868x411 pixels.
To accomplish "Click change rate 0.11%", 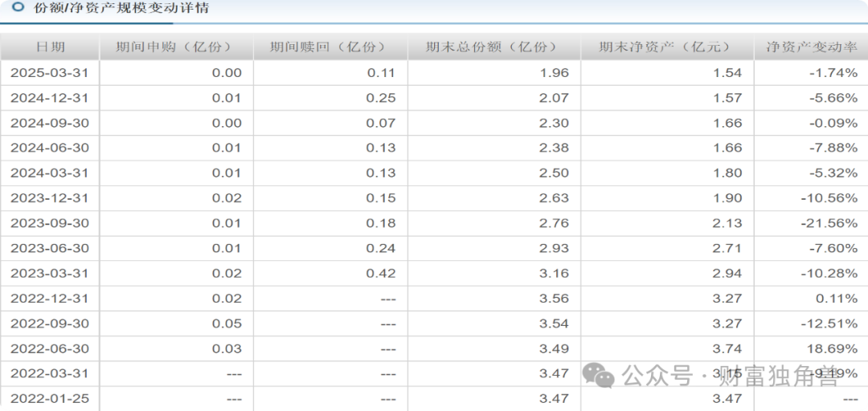I will coord(837,298).
